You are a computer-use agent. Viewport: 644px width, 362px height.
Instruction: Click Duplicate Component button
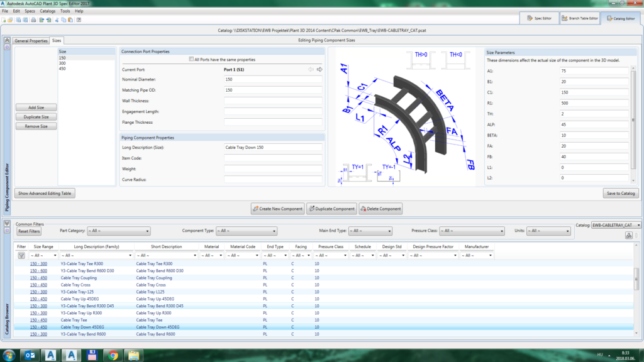(x=331, y=209)
